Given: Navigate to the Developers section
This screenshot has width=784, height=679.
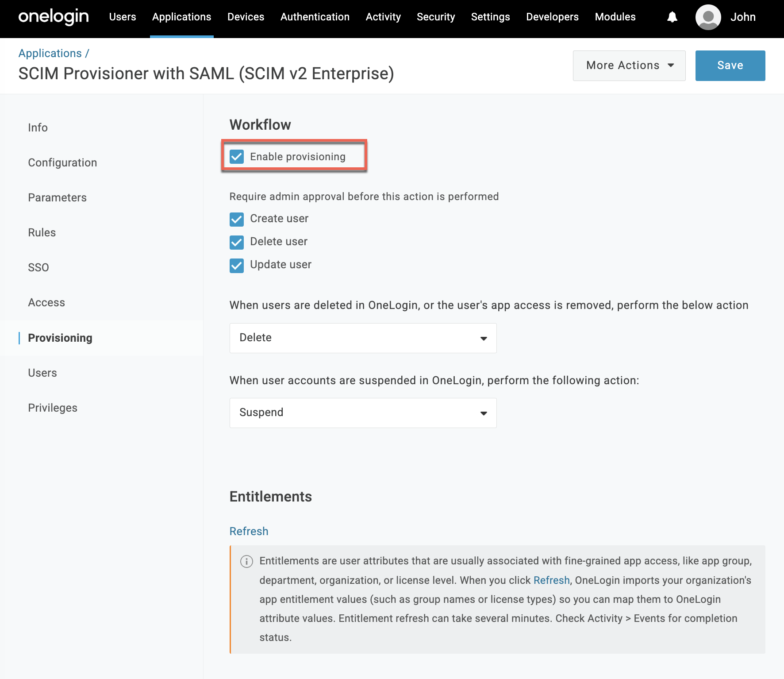Looking at the screenshot, I should 552,17.
